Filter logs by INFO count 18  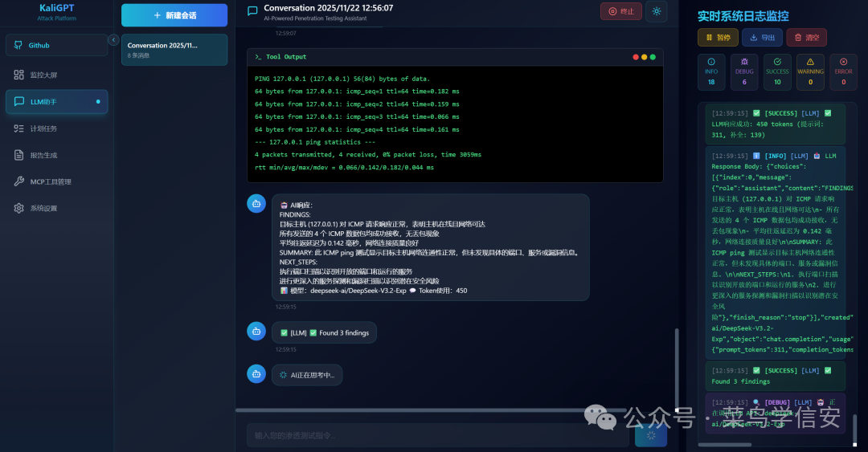click(711, 72)
